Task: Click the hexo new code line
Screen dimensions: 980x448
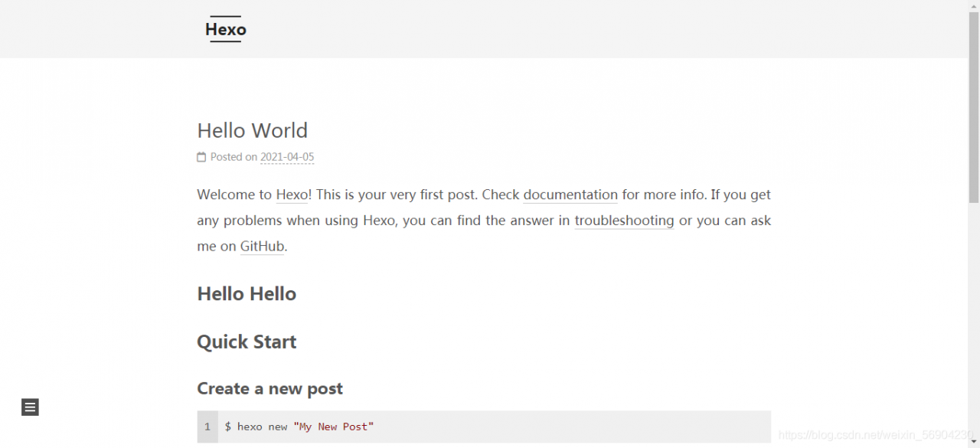Action: pyautogui.click(x=494, y=427)
